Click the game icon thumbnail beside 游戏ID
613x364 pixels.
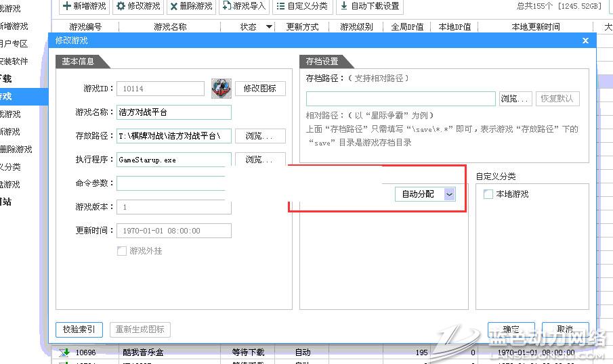tap(221, 89)
